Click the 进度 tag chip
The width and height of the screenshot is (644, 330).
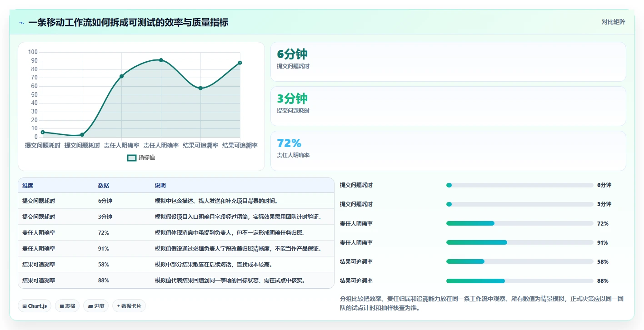click(x=96, y=306)
